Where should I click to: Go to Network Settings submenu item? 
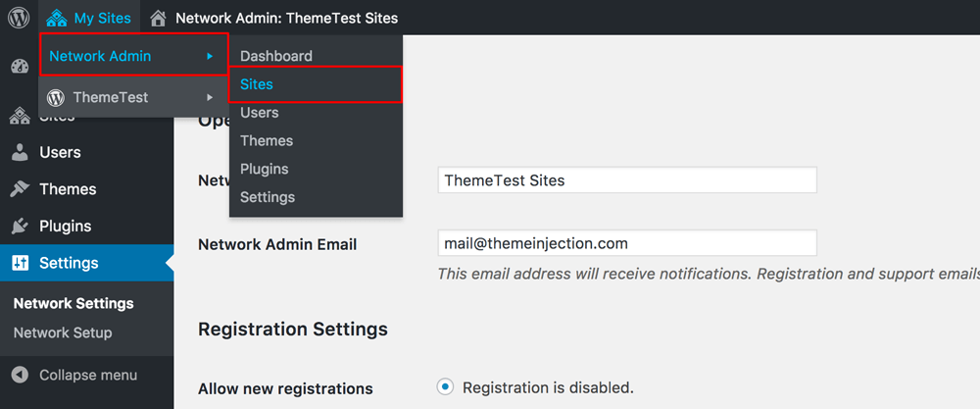coord(73,303)
